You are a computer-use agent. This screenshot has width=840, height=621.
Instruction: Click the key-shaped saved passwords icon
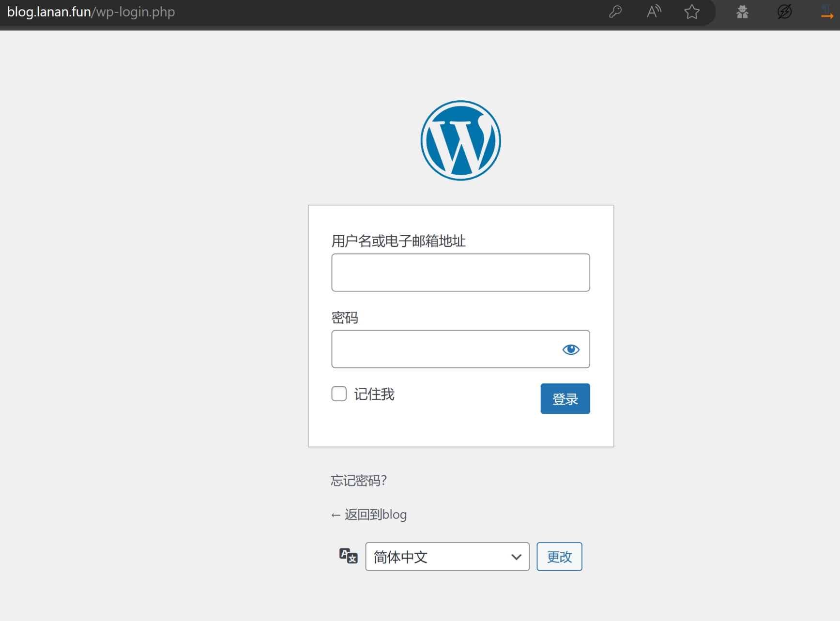pyautogui.click(x=615, y=12)
